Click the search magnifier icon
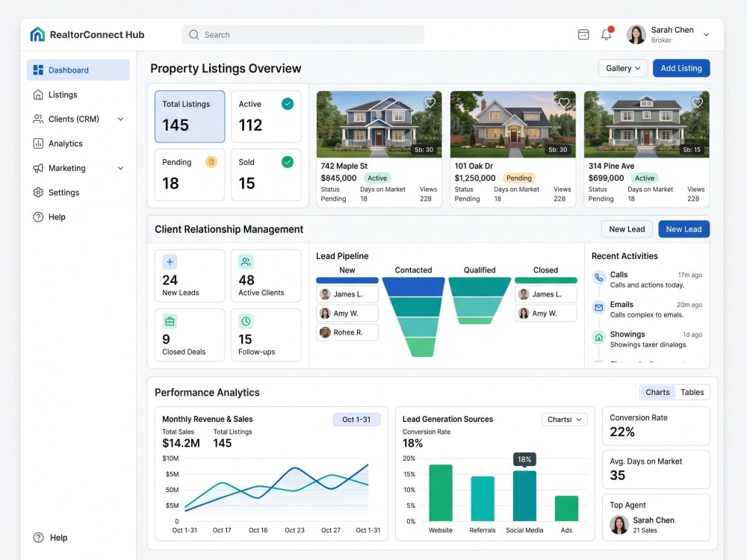Image resolution: width=747 pixels, height=560 pixels. [x=193, y=35]
